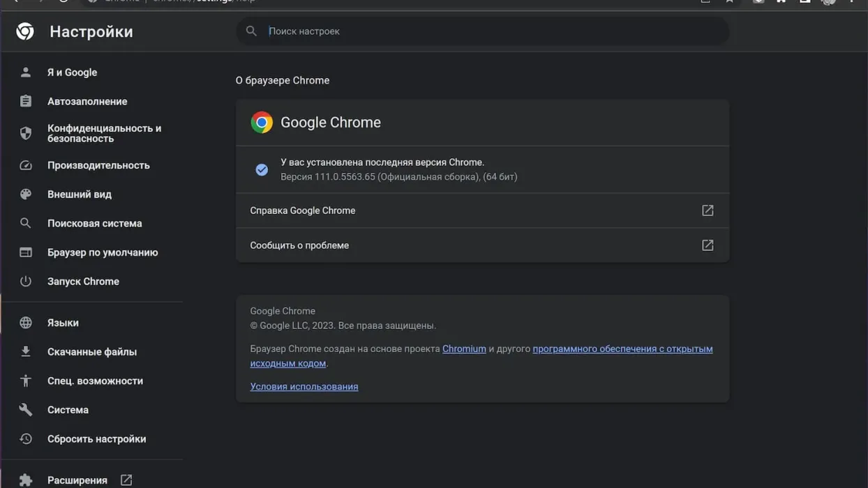Open the программного обеспечения с открытым исходным кодом link

[481, 356]
